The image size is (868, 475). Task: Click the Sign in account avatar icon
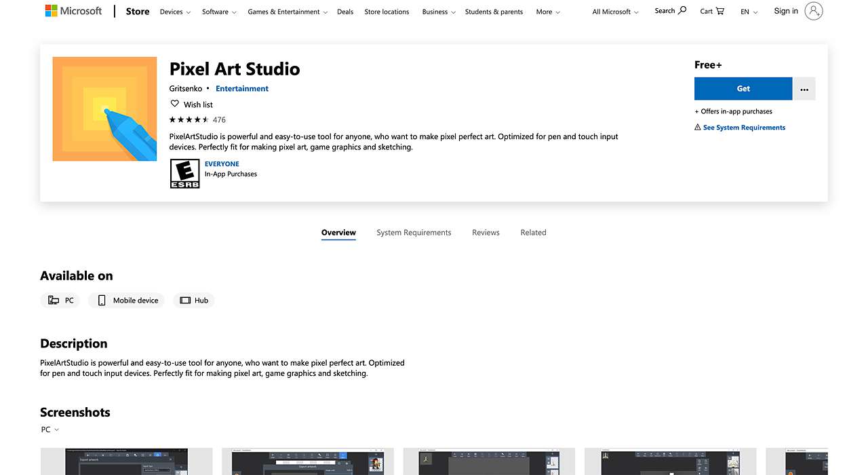tap(814, 11)
